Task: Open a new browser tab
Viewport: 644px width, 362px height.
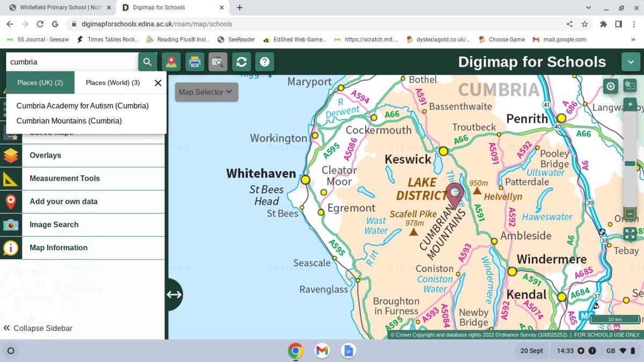Action: point(239,8)
